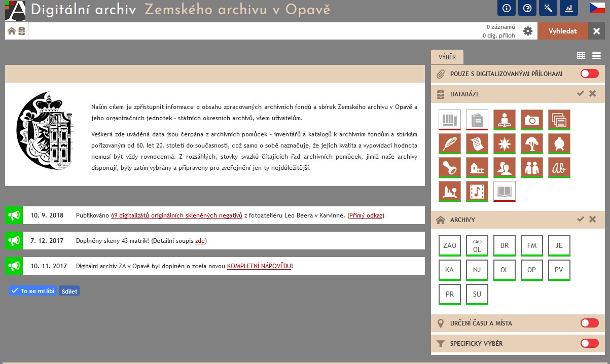Click the Vyhledat search button
Screen dimensions: 610x364
pyautogui.click(x=563, y=31)
